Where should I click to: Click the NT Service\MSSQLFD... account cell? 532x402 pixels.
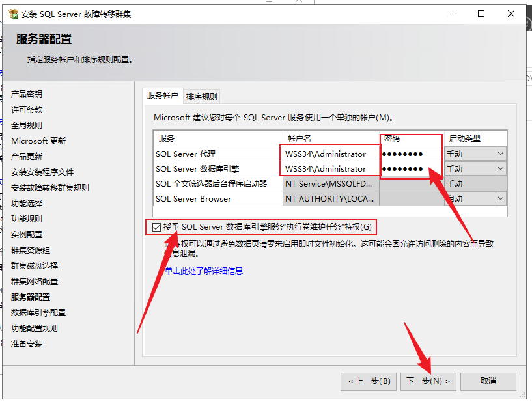[331, 183]
